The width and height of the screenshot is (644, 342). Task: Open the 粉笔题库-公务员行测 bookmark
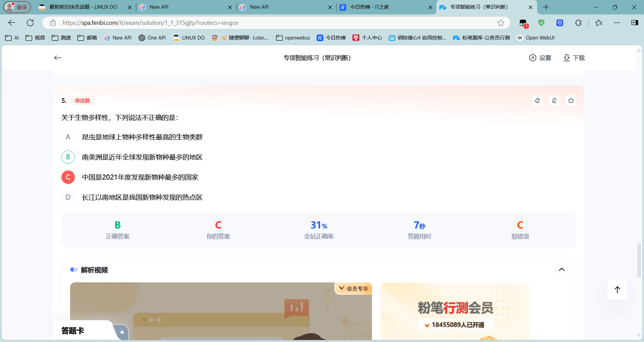click(481, 38)
